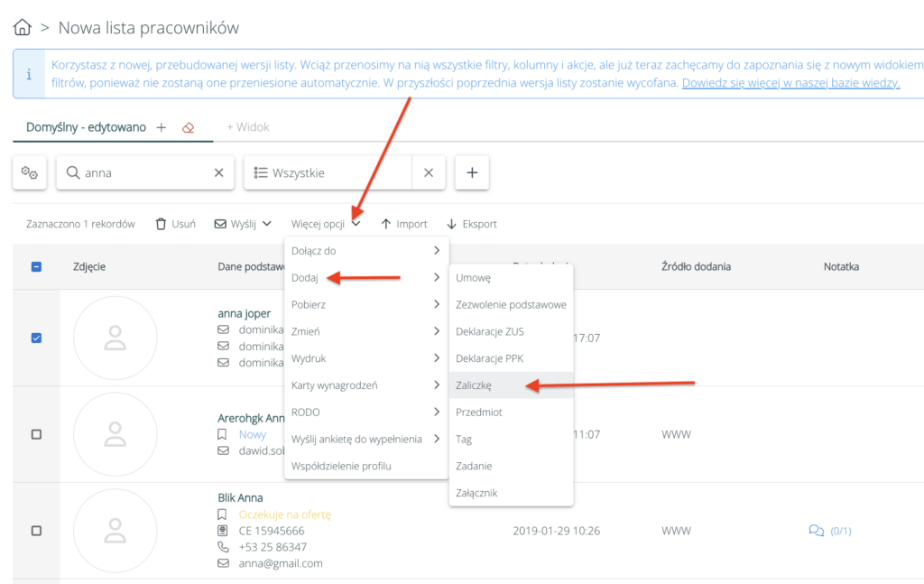Remove the 'Wszystkie' filter
This screenshot has width=924, height=584.
click(429, 172)
